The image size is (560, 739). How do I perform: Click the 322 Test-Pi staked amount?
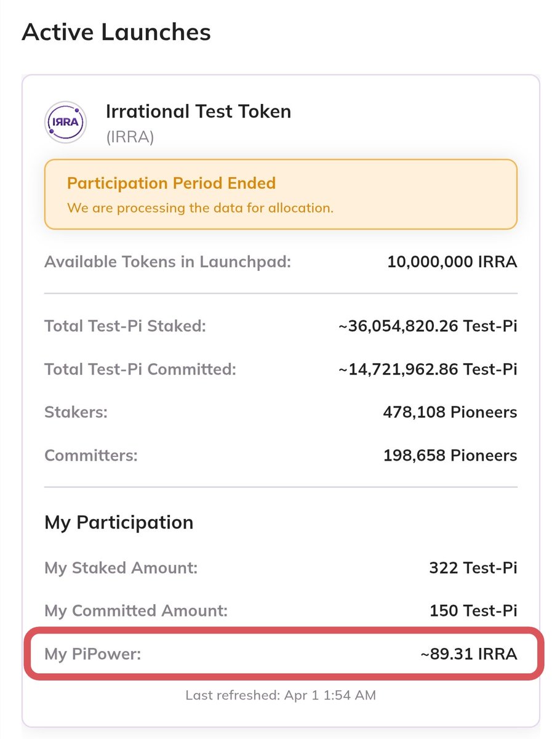(473, 567)
